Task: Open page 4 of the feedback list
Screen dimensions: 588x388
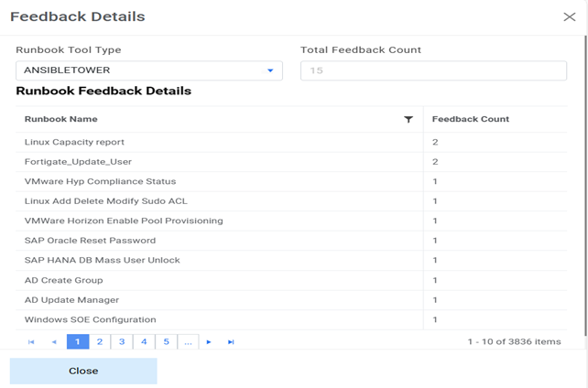Action: click(x=144, y=342)
